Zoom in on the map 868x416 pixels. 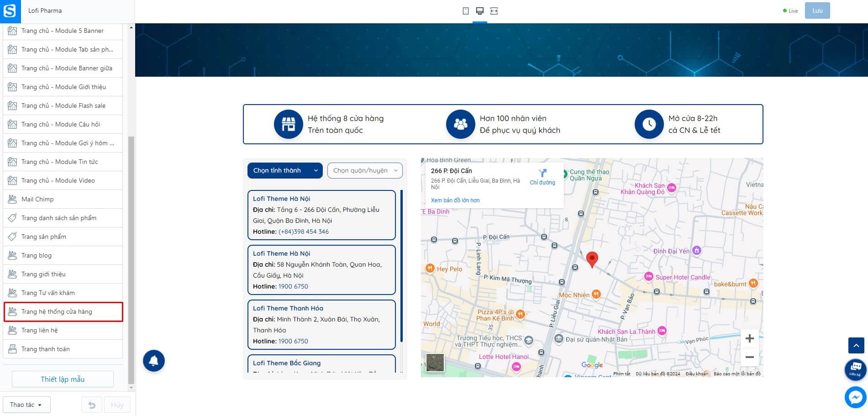(x=749, y=338)
